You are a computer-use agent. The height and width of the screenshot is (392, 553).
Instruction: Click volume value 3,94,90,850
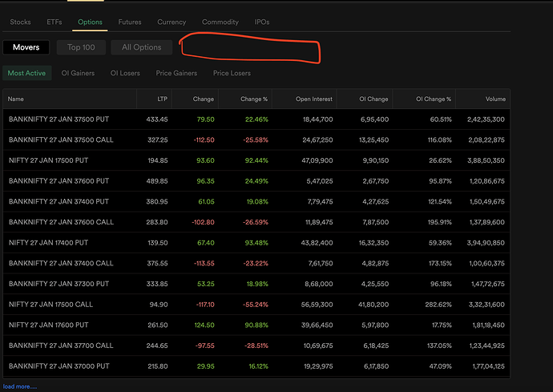[486, 243]
